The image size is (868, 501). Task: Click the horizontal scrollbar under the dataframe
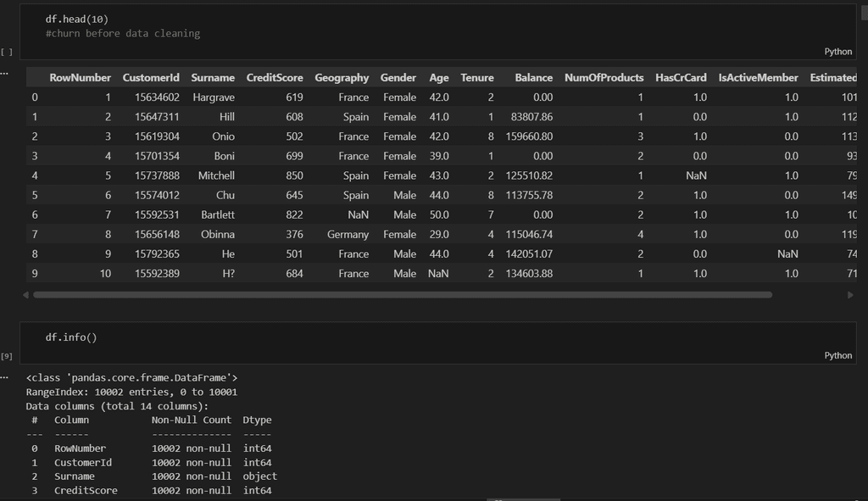pyautogui.click(x=402, y=295)
